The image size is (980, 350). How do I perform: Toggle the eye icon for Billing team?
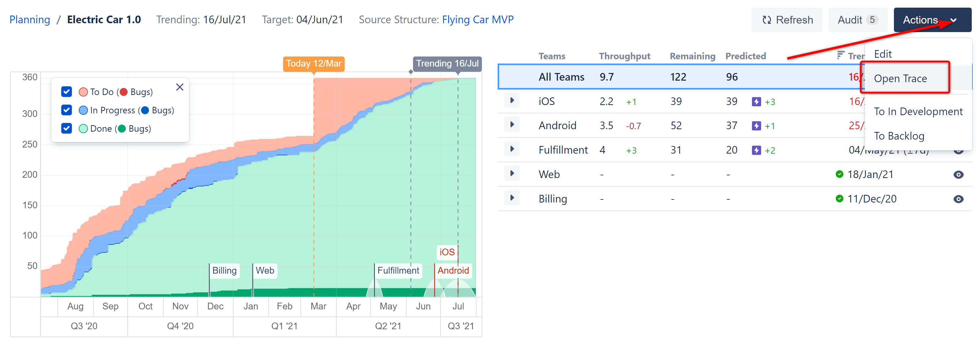[x=958, y=199]
